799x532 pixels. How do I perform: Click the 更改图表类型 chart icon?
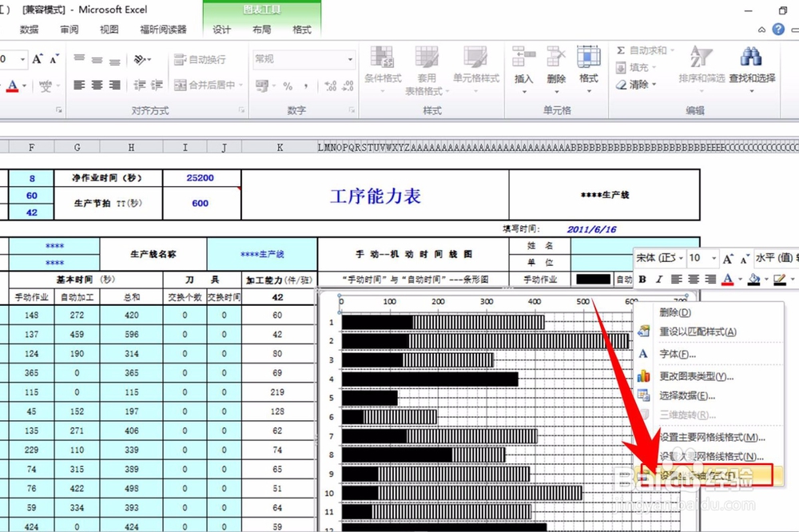coord(645,375)
